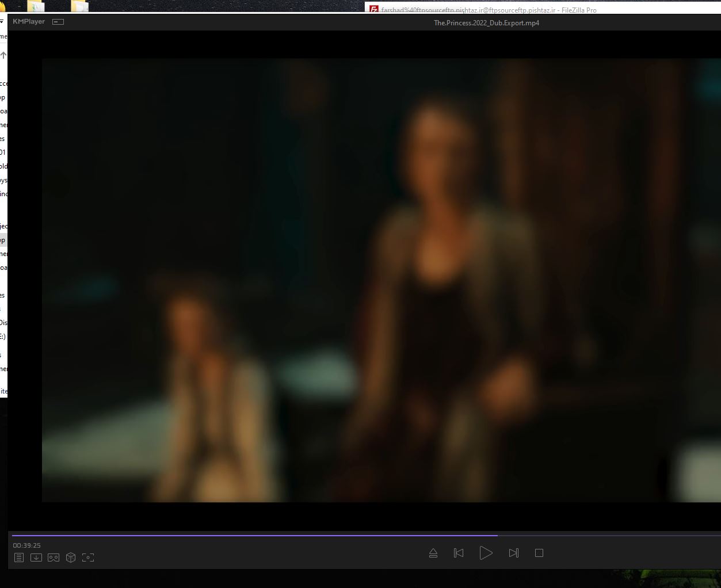Enable VR goggles viewing mode
This screenshot has width=721, height=588.
(54, 558)
